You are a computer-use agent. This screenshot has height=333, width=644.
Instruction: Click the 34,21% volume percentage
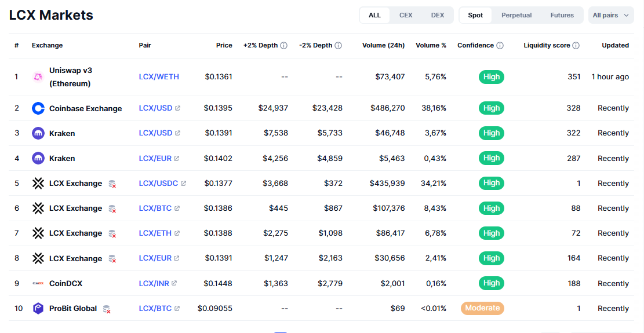point(434,184)
